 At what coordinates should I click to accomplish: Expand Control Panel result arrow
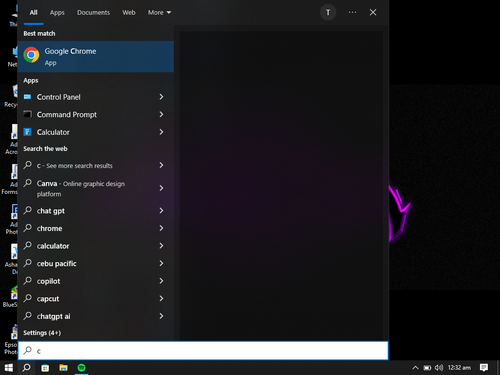tap(161, 97)
